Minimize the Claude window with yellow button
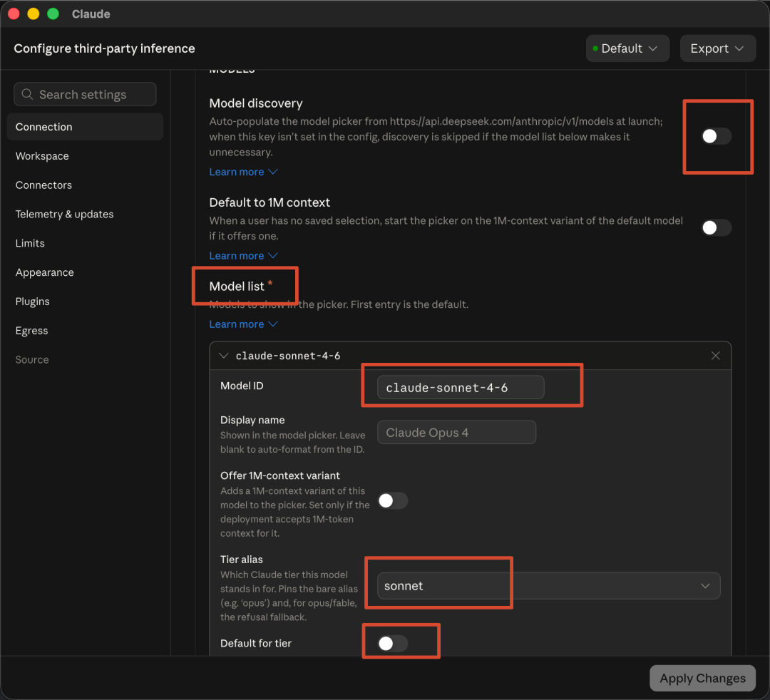 34,14
